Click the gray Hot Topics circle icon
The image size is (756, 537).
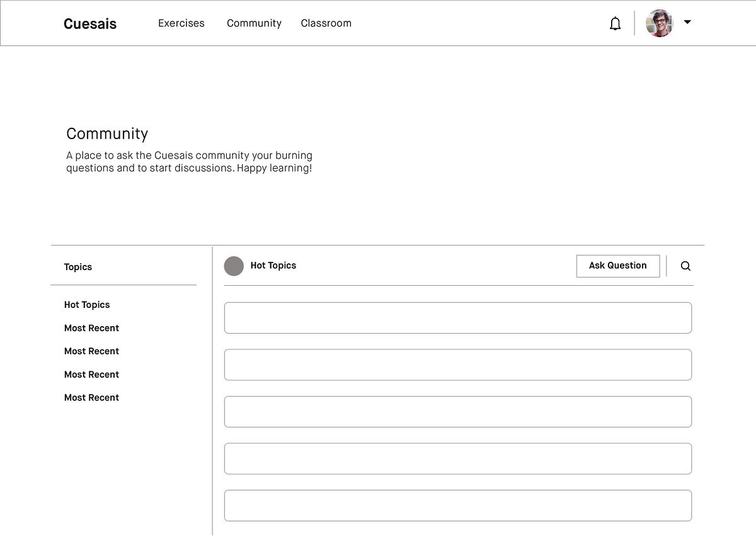point(234,266)
